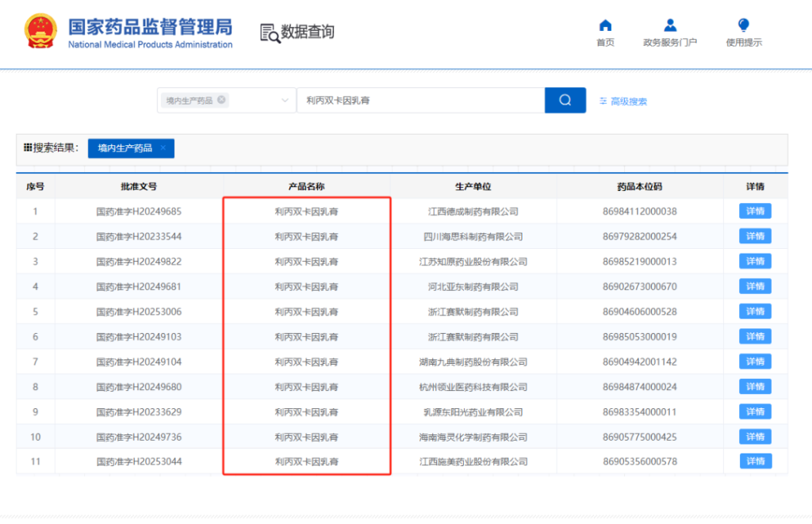Select approval number 国药准字H20249736

tap(139, 437)
